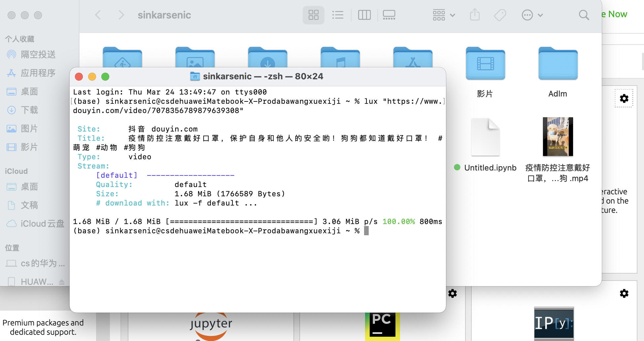Viewport: 644px width, 341px height.
Task: Close the Terminal window
Action: [x=79, y=77]
